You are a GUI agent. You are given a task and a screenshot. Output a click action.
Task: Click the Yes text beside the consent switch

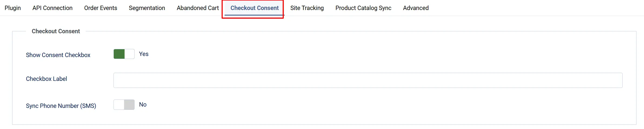pyautogui.click(x=144, y=54)
